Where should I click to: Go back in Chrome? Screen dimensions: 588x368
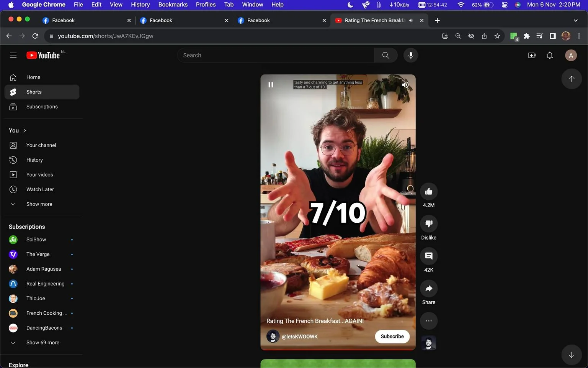(x=9, y=36)
